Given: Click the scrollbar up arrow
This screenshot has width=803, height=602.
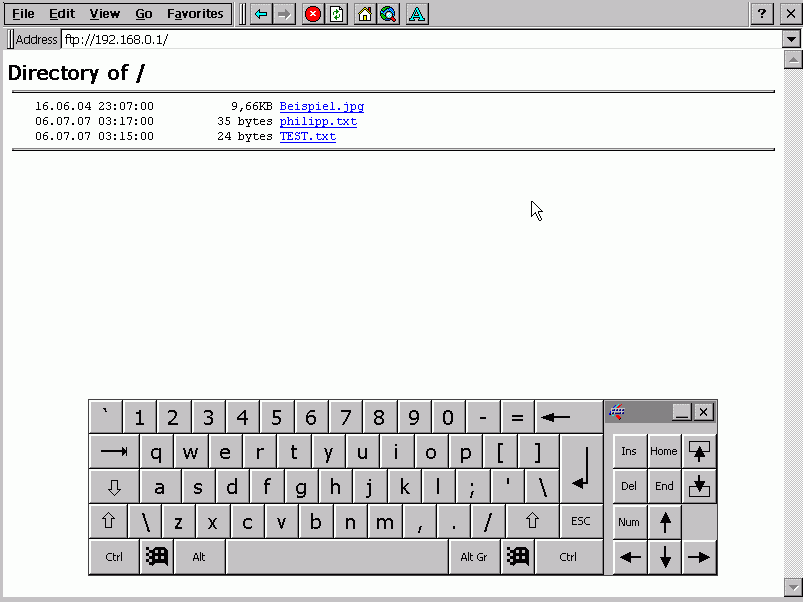Looking at the screenshot, I should (793, 60).
